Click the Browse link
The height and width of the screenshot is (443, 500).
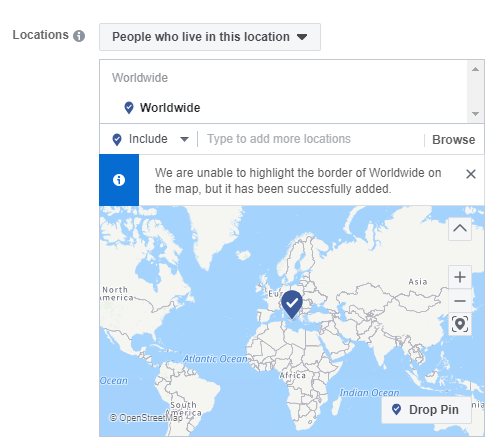454,140
